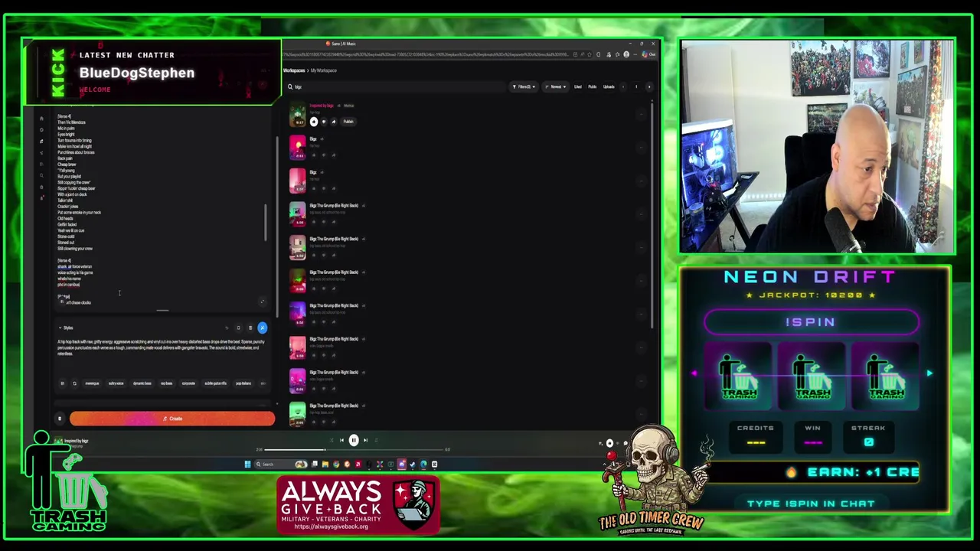Click the browser profile avatar icon

(x=626, y=54)
